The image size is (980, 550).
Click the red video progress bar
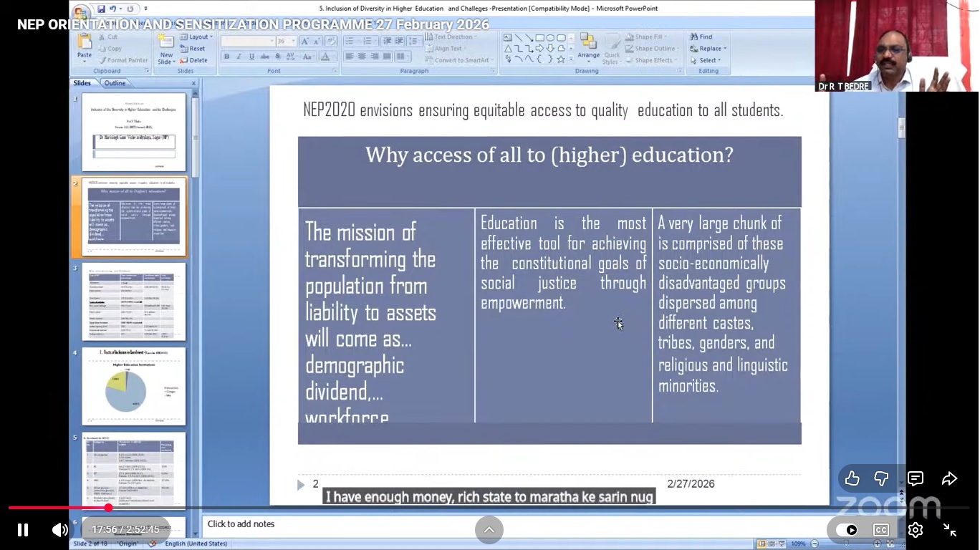tap(57, 508)
